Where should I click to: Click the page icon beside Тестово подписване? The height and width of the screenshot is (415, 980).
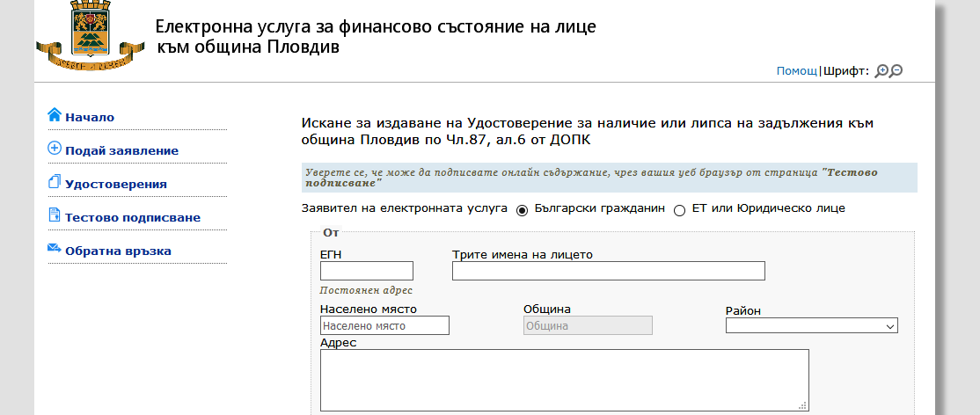click(x=55, y=215)
